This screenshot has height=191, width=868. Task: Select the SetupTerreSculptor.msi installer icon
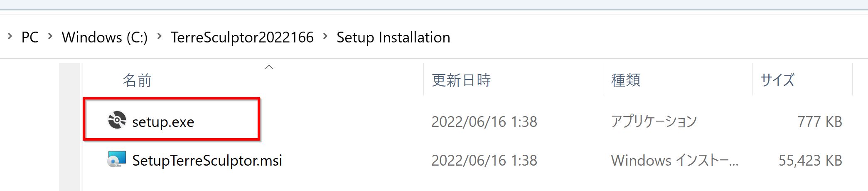click(117, 159)
